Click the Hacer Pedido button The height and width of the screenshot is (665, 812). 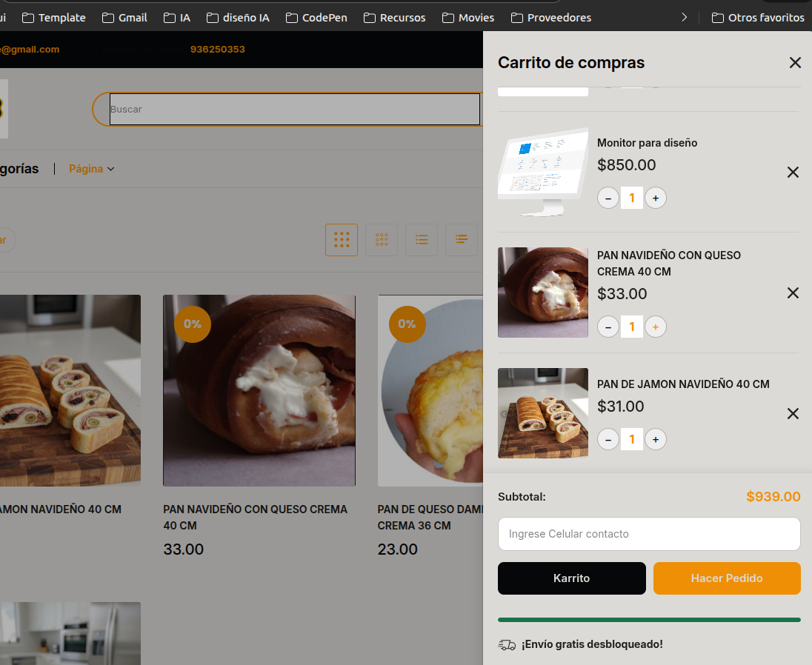(727, 578)
